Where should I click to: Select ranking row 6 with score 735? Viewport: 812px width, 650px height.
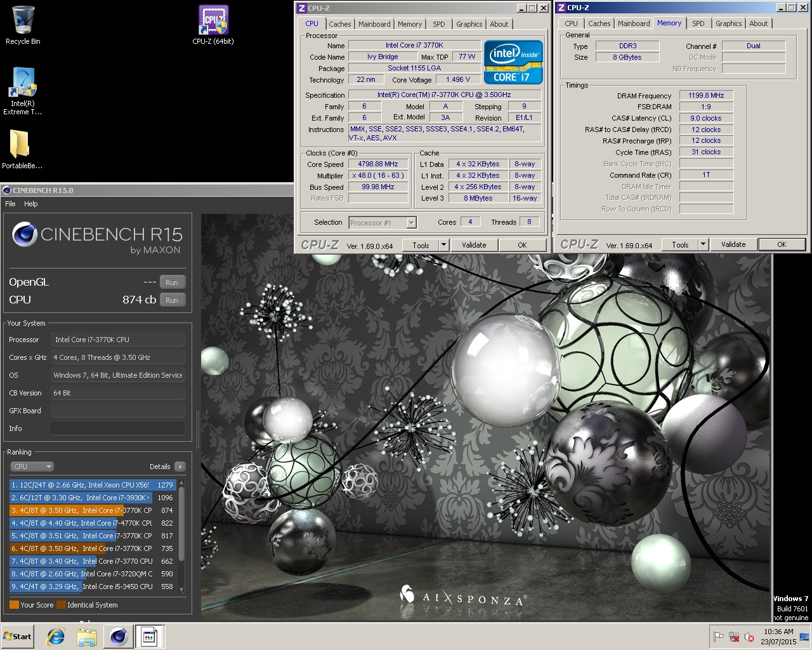click(93, 548)
